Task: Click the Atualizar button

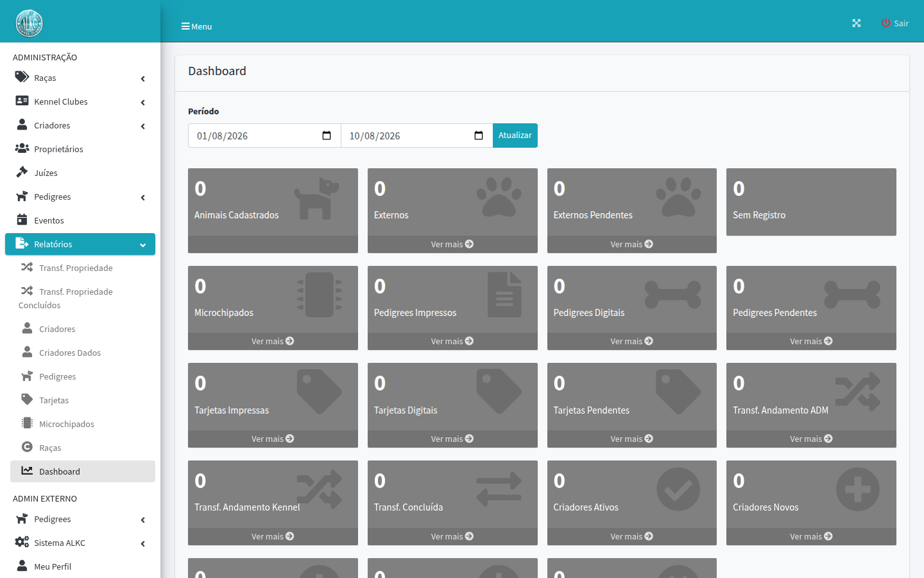Action: pyautogui.click(x=515, y=136)
